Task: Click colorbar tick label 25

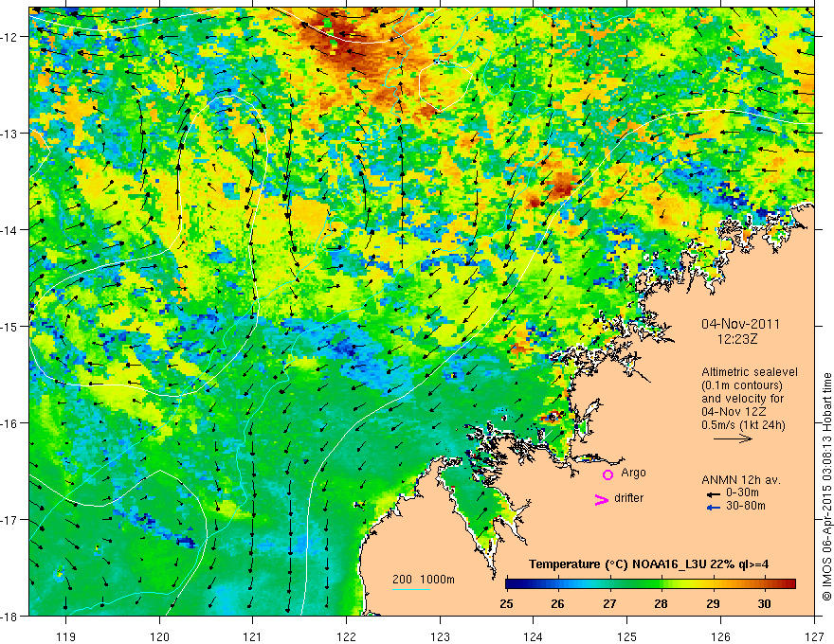Action: pos(506,604)
